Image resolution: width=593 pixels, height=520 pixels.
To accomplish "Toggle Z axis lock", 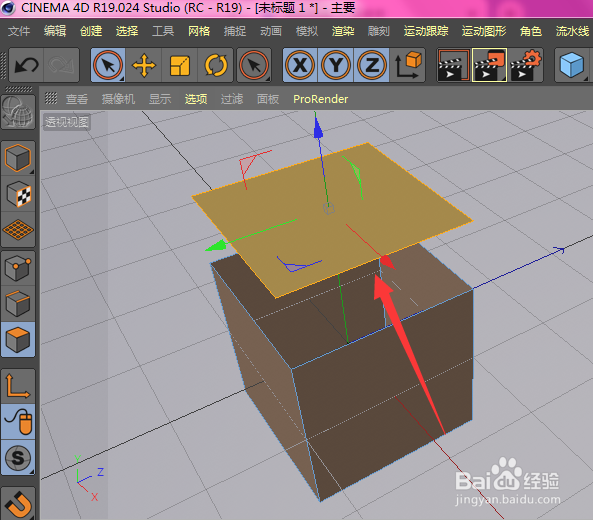I will tap(372, 65).
